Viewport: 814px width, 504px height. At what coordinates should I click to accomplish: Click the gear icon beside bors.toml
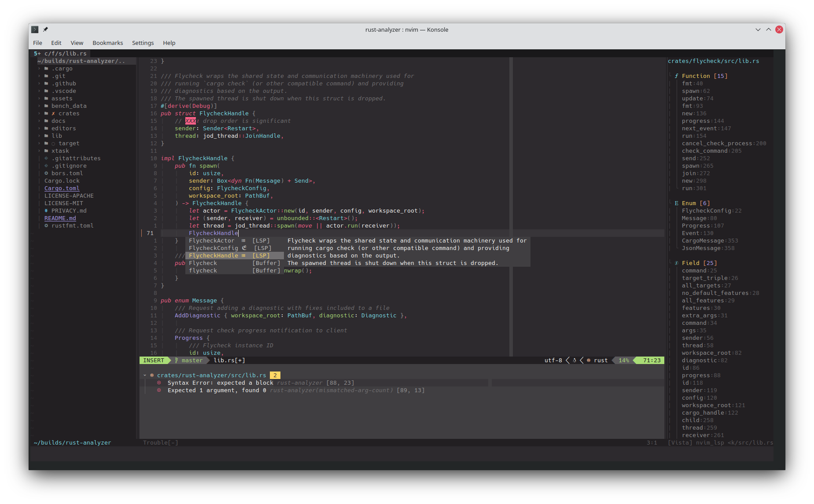pos(46,173)
